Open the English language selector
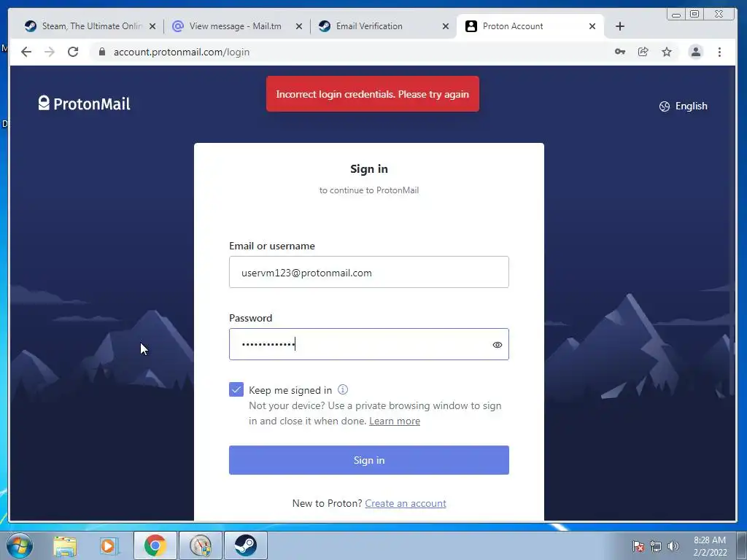 683,106
